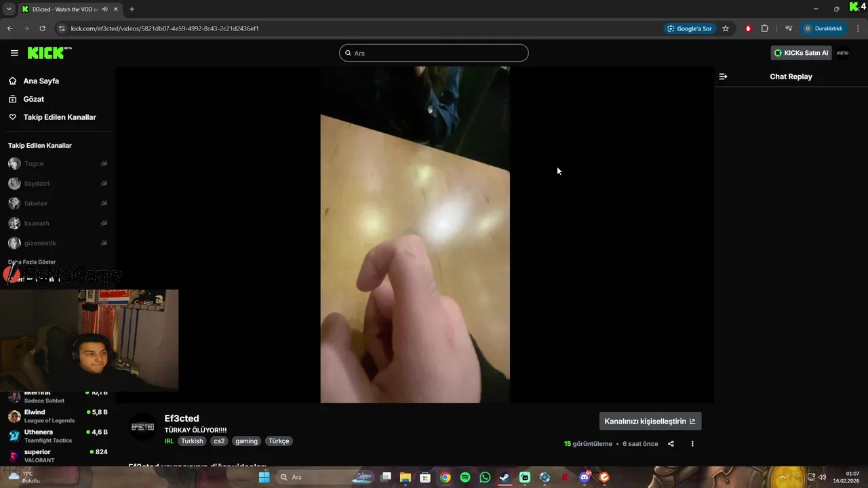Open recommended channel Elwind
Viewport: 868px width, 488px height.
point(58,415)
